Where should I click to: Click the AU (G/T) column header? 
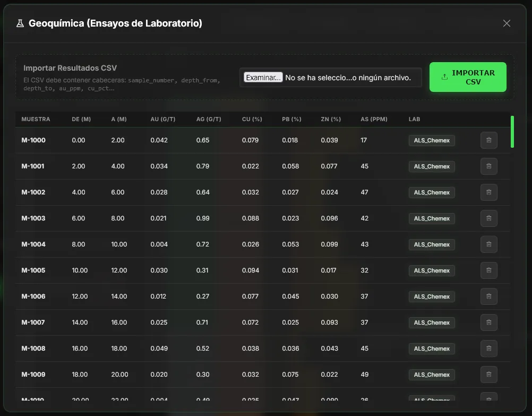pyautogui.click(x=163, y=119)
